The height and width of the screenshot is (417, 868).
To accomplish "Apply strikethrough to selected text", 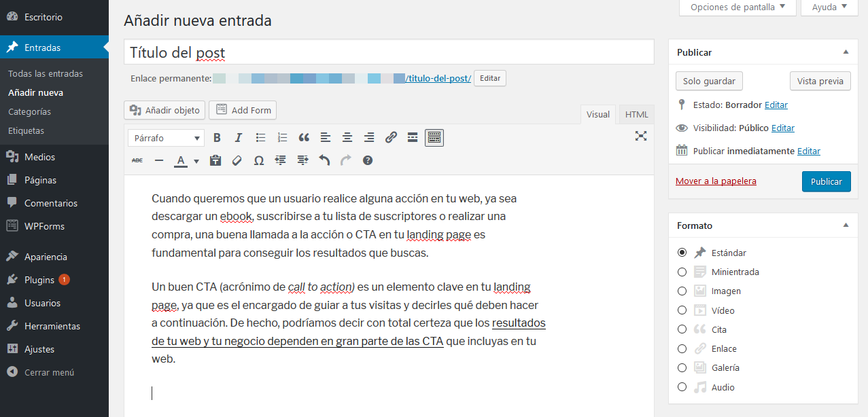I will (137, 160).
